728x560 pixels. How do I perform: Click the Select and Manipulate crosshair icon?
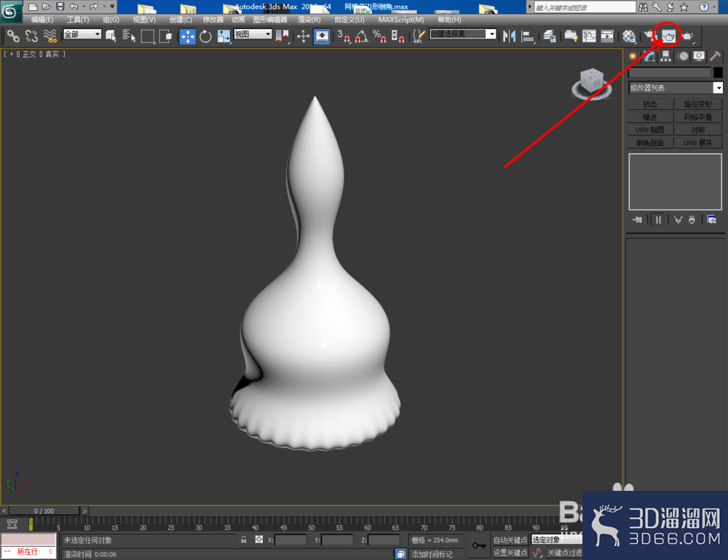pyautogui.click(x=303, y=36)
